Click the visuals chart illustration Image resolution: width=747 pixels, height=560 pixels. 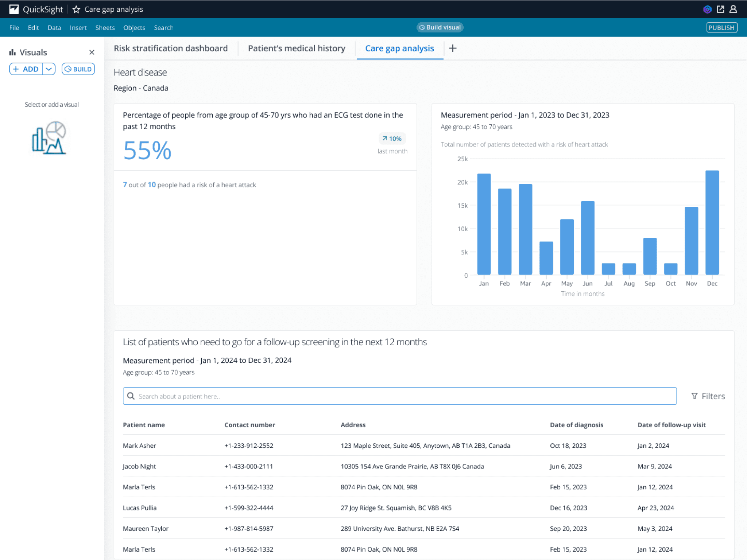pyautogui.click(x=49, y=138)
